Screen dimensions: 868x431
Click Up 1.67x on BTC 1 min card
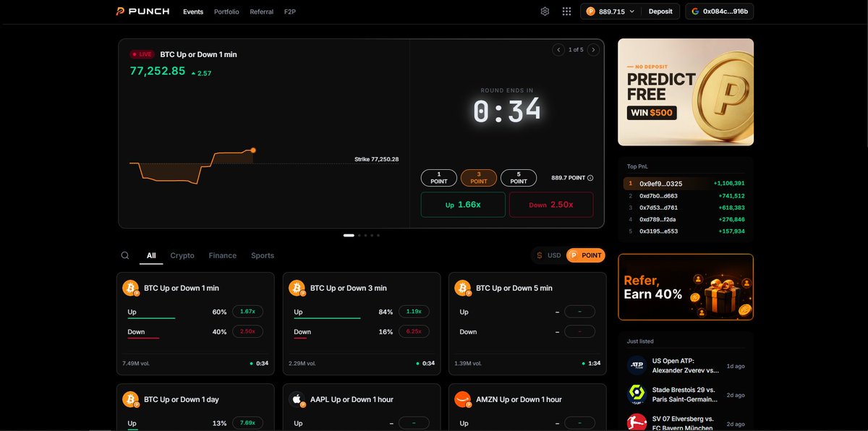pyautogui.click(x=248, y=312)
